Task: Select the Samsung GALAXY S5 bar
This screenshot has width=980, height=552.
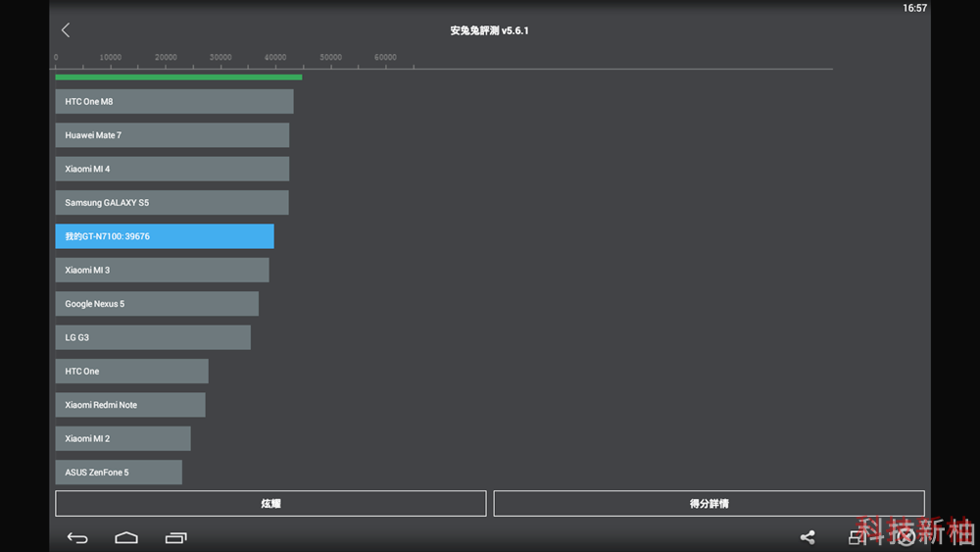Action: click(x=171, y=203)
